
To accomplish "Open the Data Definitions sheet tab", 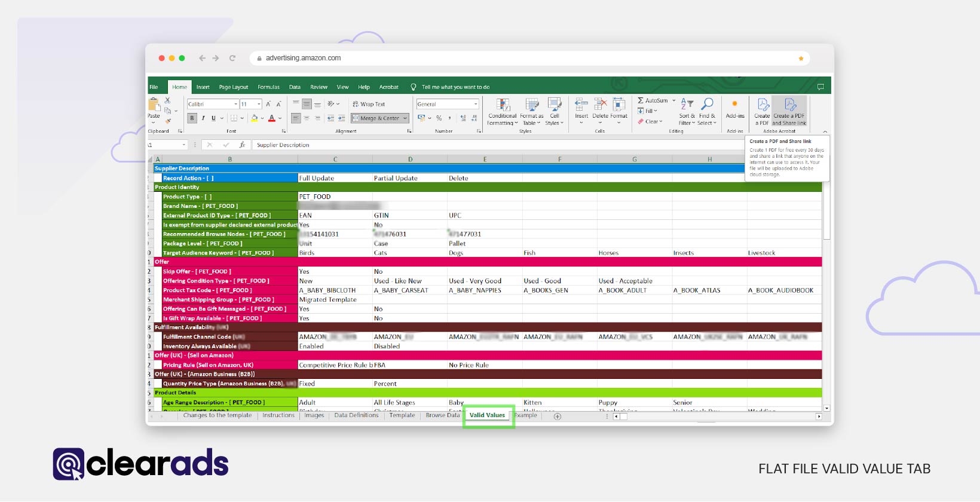I will click(x=356, y=415).
